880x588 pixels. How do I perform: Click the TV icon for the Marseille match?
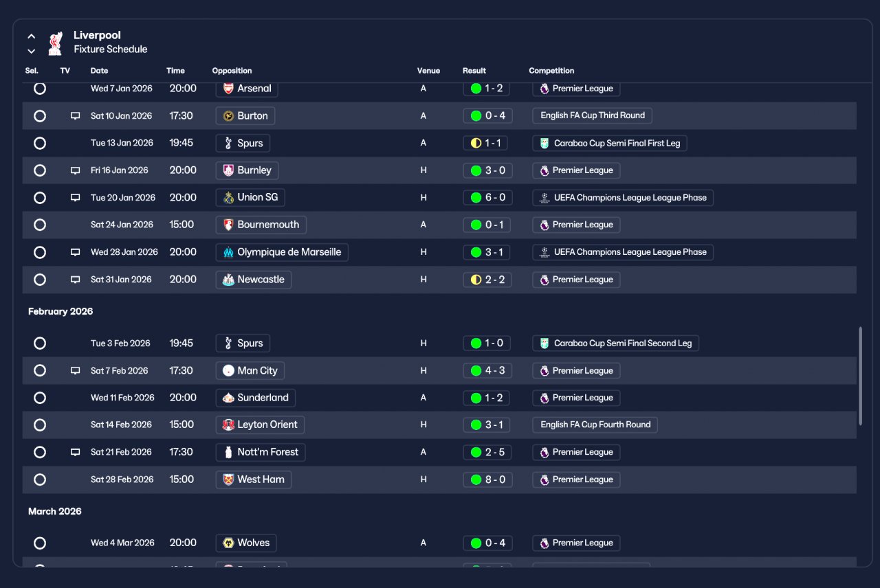tap(75, 252)
